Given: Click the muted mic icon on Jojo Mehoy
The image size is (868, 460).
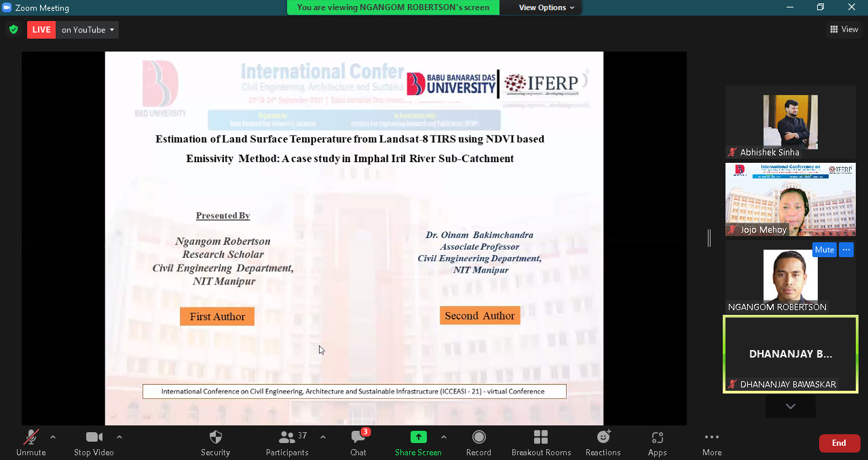Looking at the screenshot, I should pyautogui.click(x=732, y=230).
